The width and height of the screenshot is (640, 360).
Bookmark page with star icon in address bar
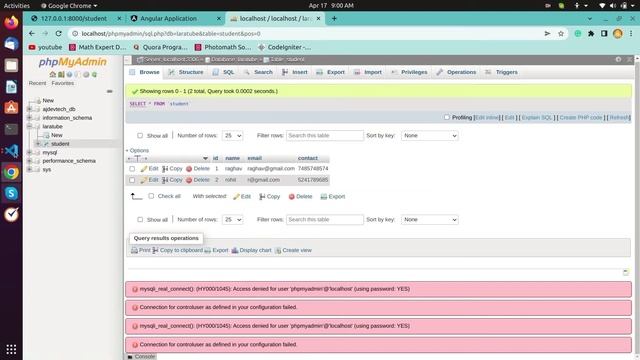[x=561, y=33]
